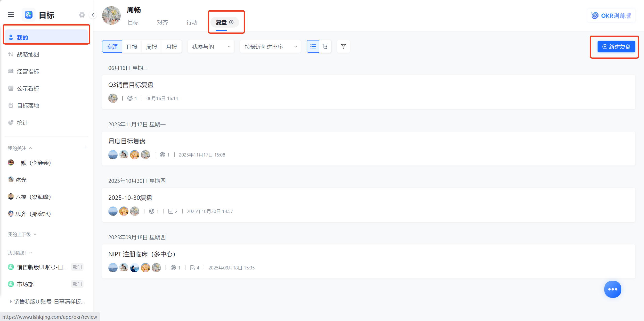The image size is (644, 321).
Task: Select the 复盘 tab
Action: coord(221,22)
